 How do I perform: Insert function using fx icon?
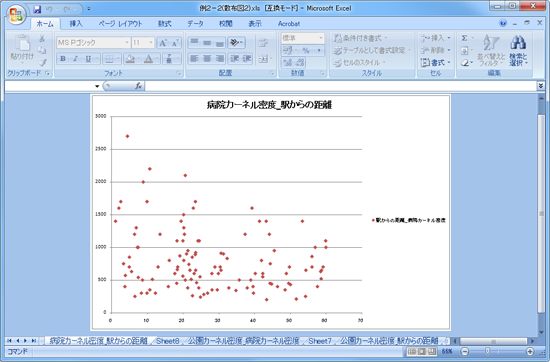click(x=138, y=86)
